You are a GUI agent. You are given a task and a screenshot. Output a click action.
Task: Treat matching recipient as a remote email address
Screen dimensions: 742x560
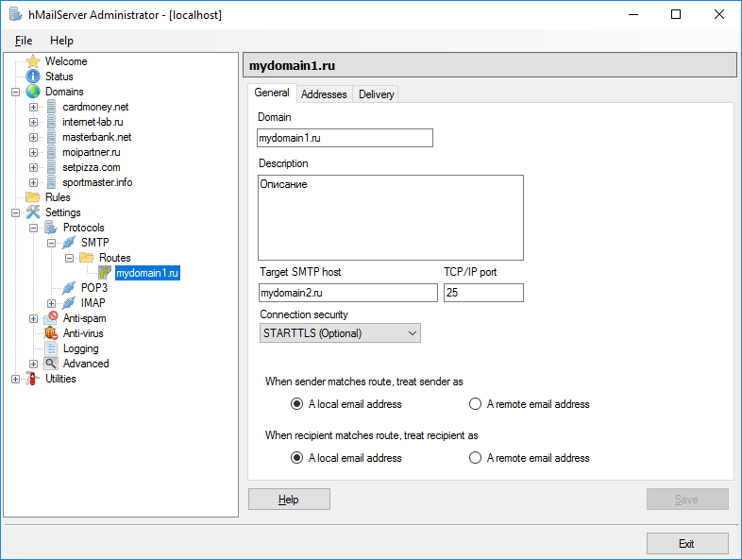(475, 458)
